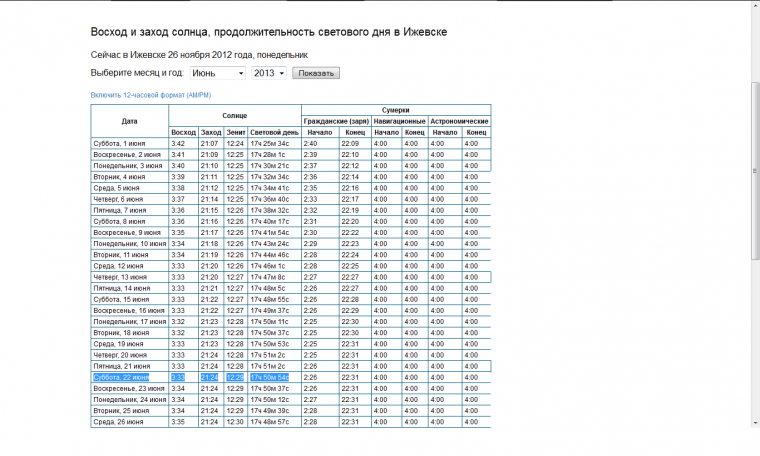Click the vertical scrollbar thumb
Screen dimensions: 760x456
click(x=753, y=140)
